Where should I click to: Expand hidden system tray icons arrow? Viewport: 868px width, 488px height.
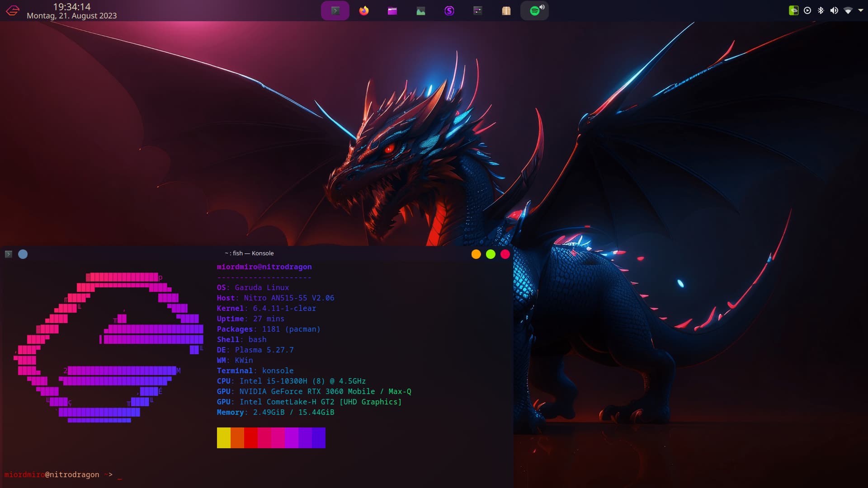[x=860, y=10]
